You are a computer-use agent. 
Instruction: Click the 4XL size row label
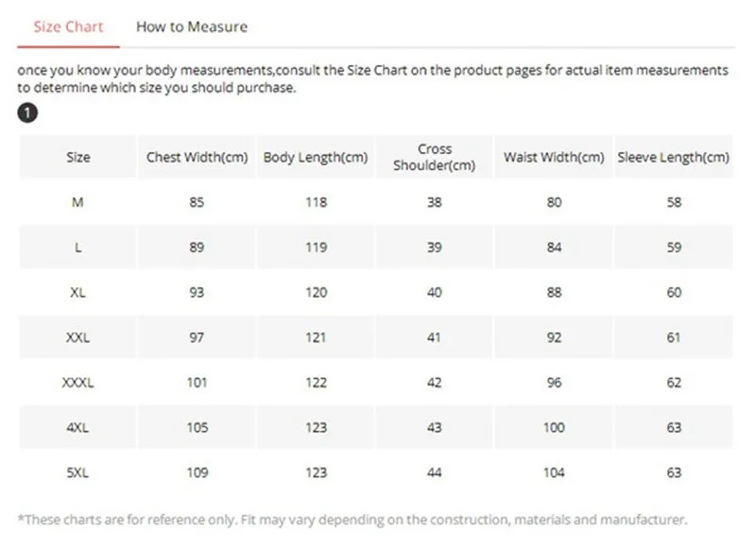point(78,427)
